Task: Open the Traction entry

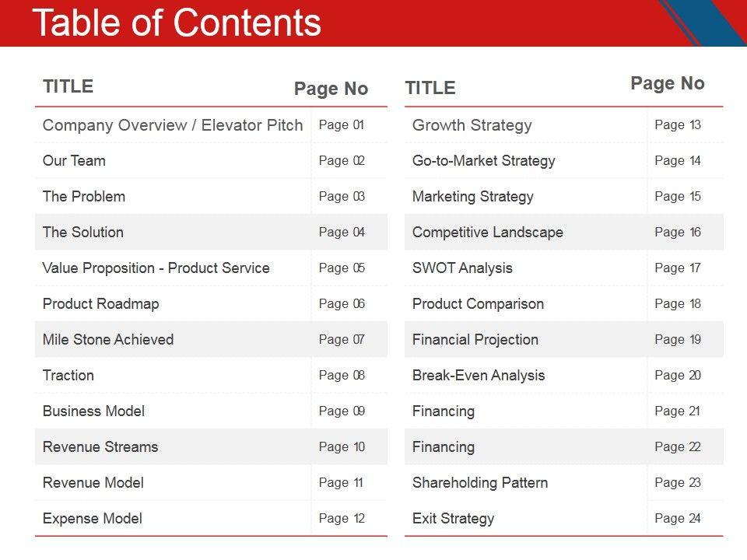Action: 68,376
